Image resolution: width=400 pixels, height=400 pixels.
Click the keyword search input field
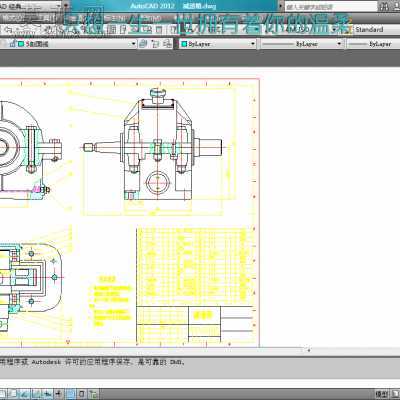(x=330, y=6)
